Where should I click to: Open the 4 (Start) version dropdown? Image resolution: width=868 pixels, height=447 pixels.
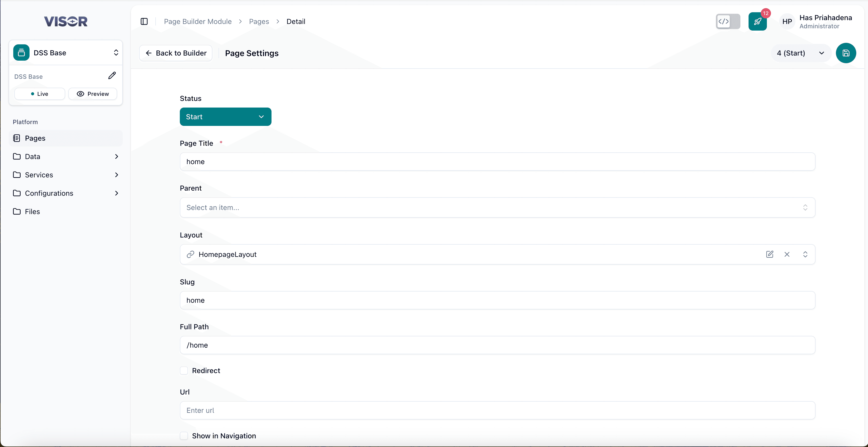tap(800, 53)
